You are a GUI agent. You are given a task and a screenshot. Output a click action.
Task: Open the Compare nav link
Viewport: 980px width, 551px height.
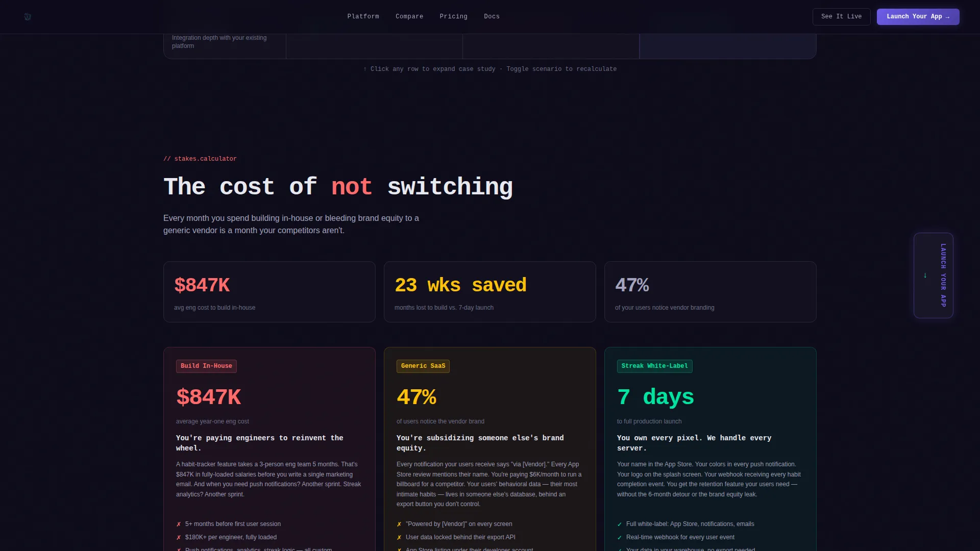pos(409,17)
